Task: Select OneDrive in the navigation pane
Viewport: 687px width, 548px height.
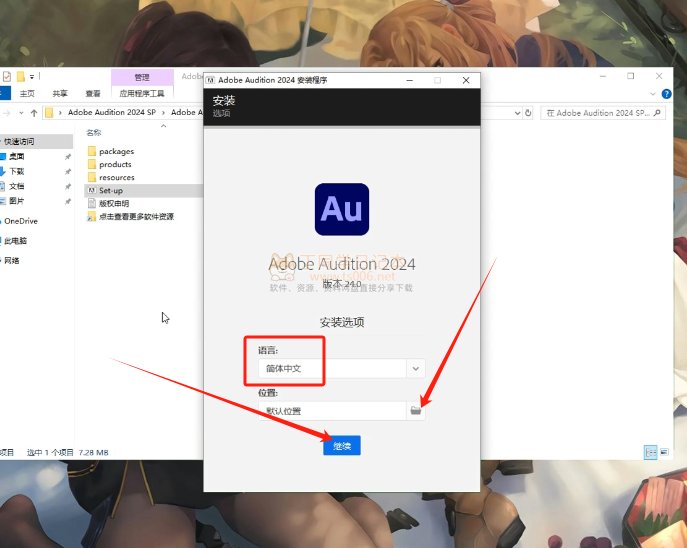Action: click(x=21, y=221)
